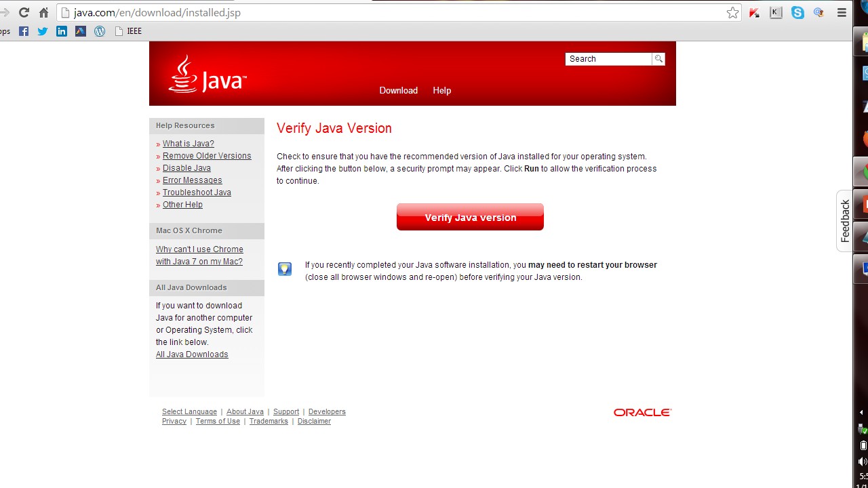
Task: Click the Kaspersky extension icon
Action: tap(754, 13)
